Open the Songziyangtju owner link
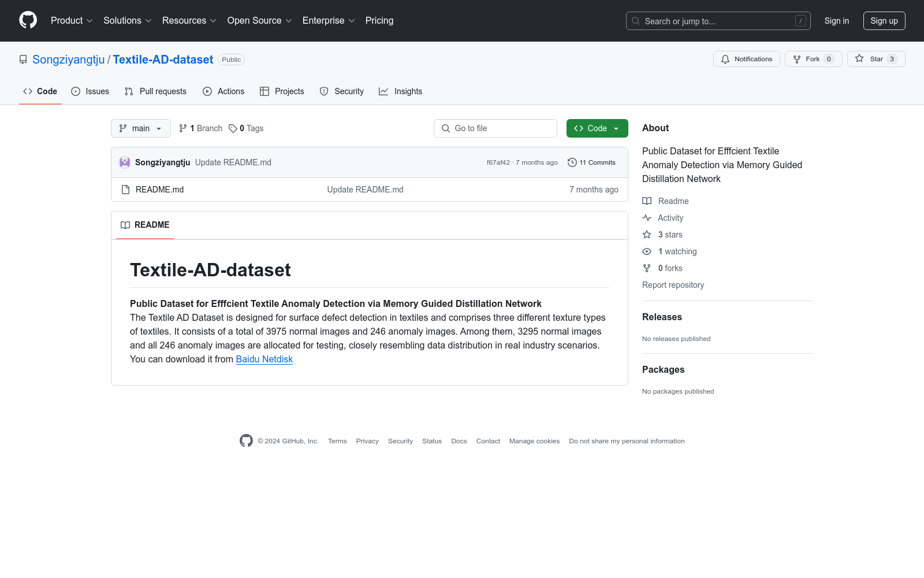This screenshot has height=578, width=924. point(69,60)
